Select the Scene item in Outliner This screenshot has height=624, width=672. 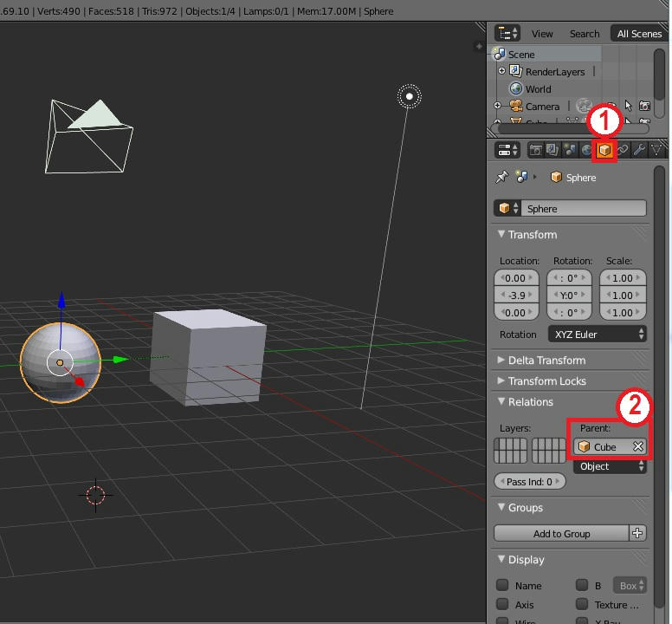pyautogui.click(x=521, y=55)
